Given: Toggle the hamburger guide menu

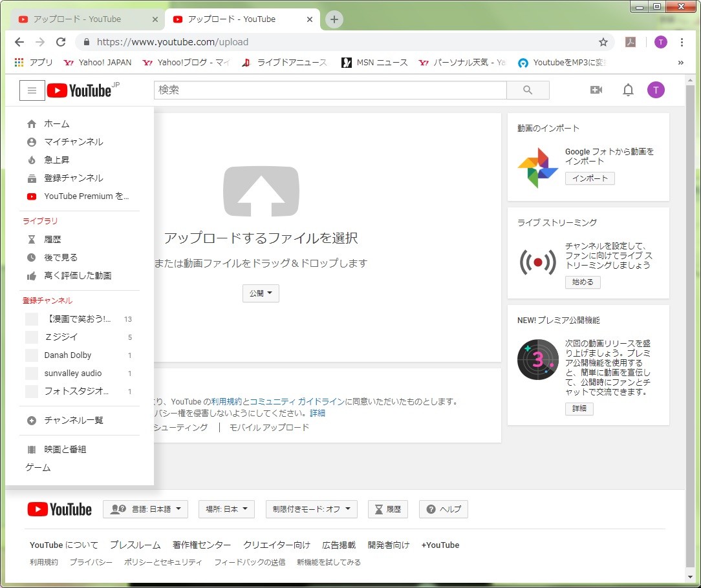Looking at the screenshot, I should tap(32, 90).
